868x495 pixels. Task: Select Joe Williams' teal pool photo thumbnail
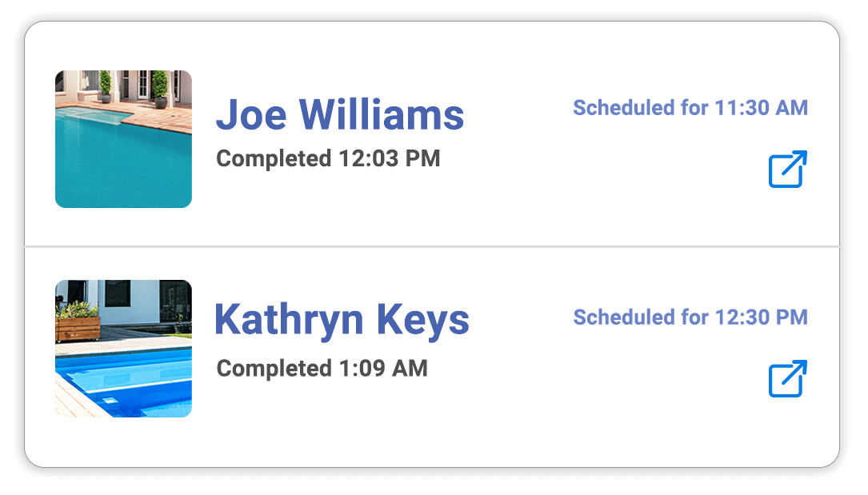pos(123,139)
